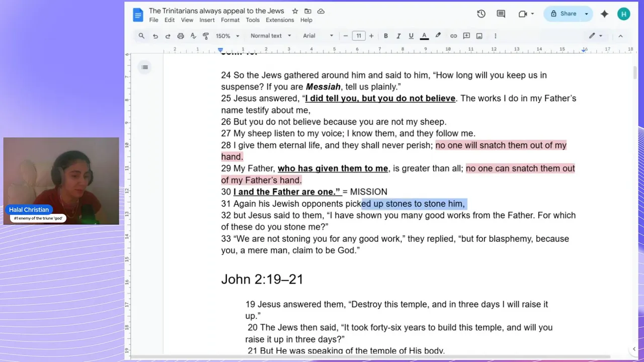Viewport: 644px width, 362px height.
Task: Open the Tools menu
Action: 253,20
